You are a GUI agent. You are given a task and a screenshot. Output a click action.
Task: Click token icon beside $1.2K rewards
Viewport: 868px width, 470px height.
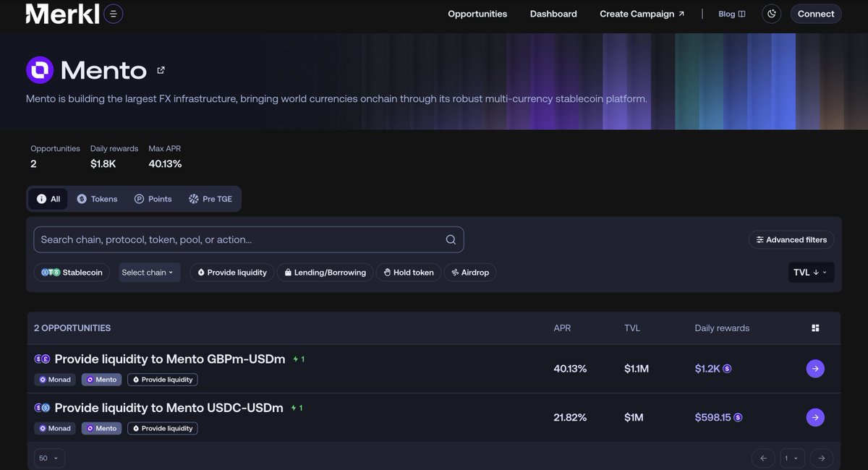pyautogui.click(x=727, y=369)
